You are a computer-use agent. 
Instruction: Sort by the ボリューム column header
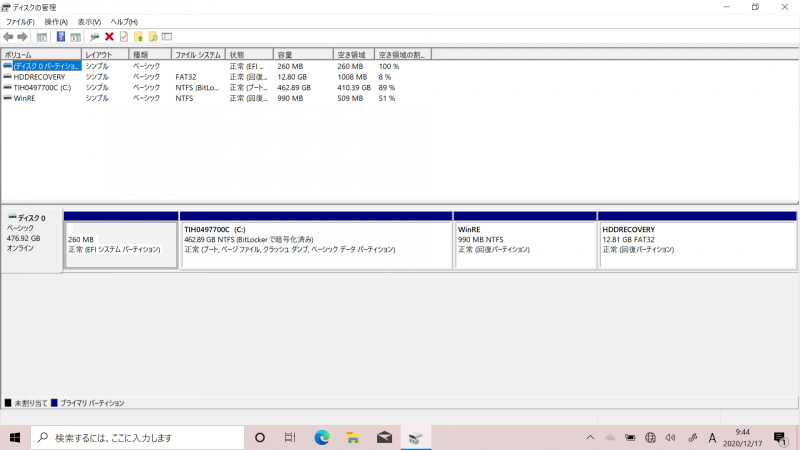(41, 55)
